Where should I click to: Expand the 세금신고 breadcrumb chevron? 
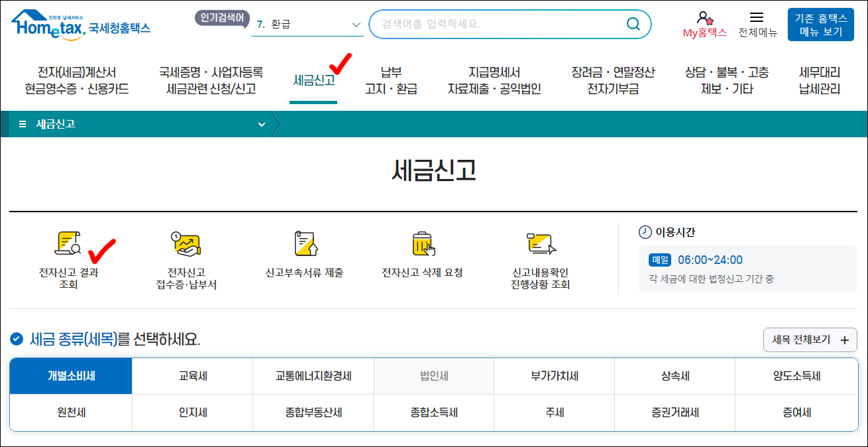261,123
